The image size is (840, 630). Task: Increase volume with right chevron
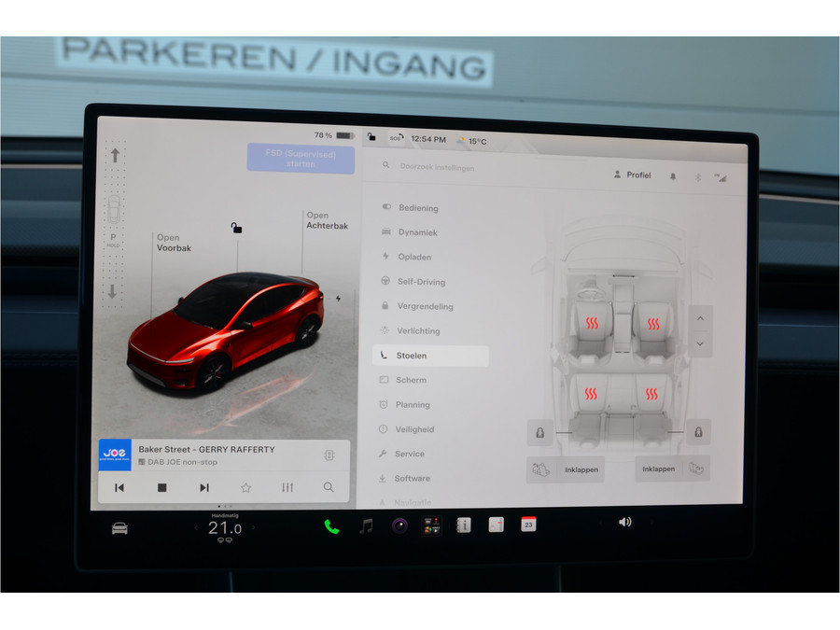(651, 521)
